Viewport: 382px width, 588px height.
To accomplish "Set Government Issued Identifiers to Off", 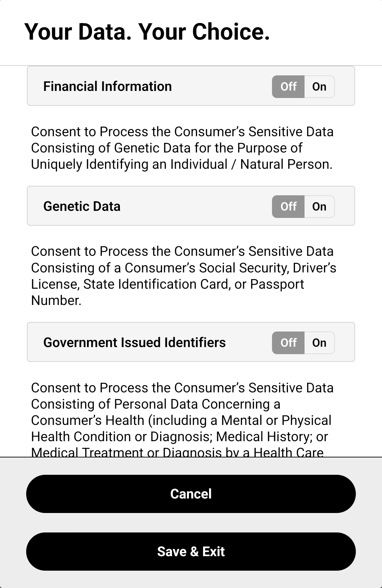I will (288, 343).
